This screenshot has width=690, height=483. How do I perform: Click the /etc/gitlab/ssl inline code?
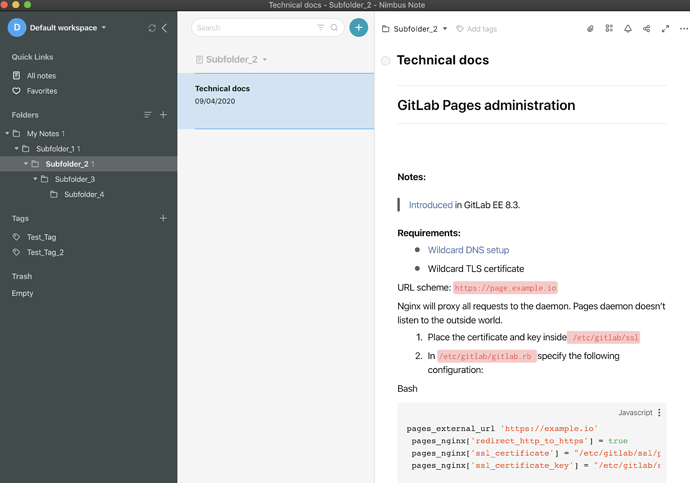tap(604, 338)
